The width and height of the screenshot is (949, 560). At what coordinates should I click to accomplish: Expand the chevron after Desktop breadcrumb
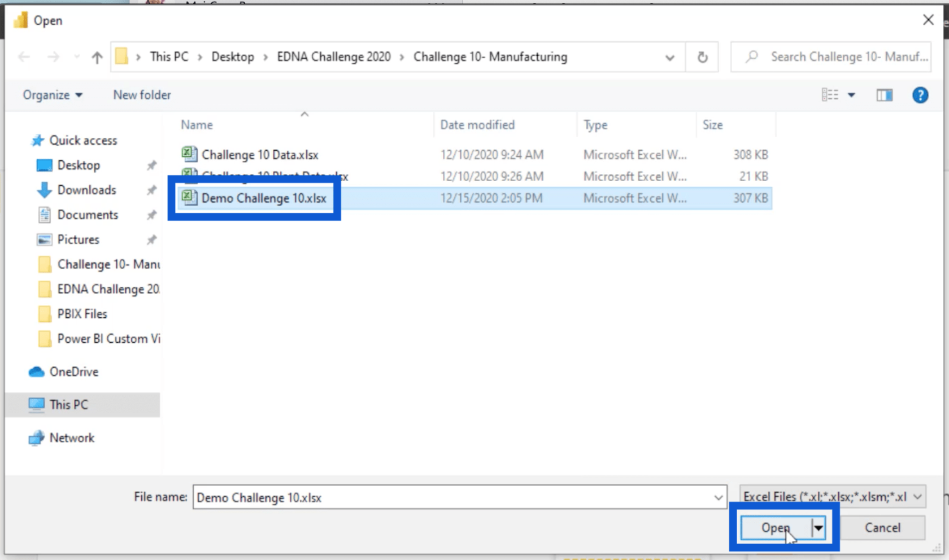coord(265,57)
